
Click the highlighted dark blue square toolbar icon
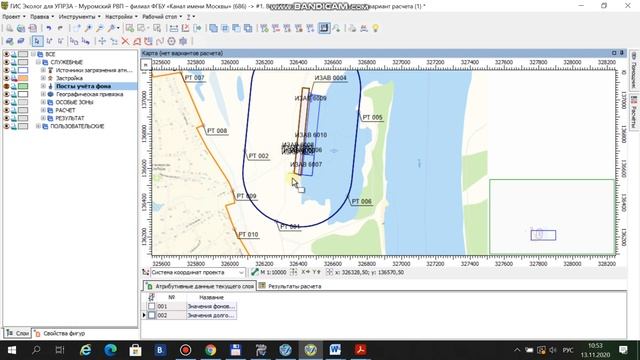324,28
